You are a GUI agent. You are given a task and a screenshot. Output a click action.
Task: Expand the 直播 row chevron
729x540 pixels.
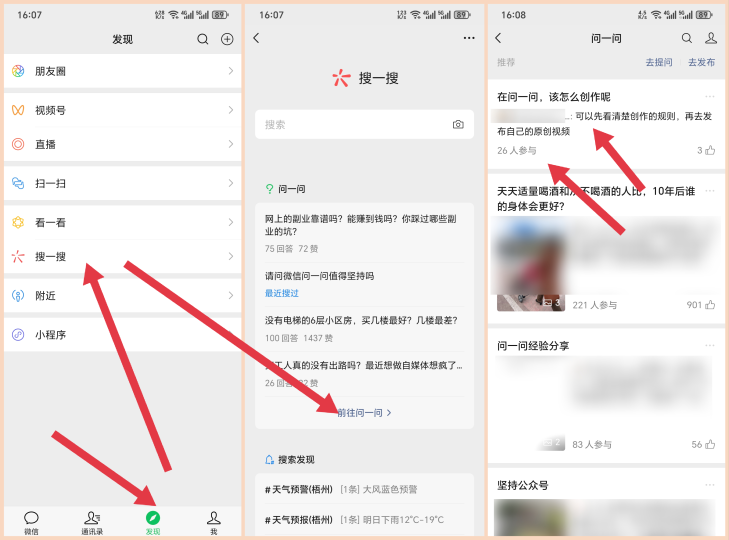(231, 144)
